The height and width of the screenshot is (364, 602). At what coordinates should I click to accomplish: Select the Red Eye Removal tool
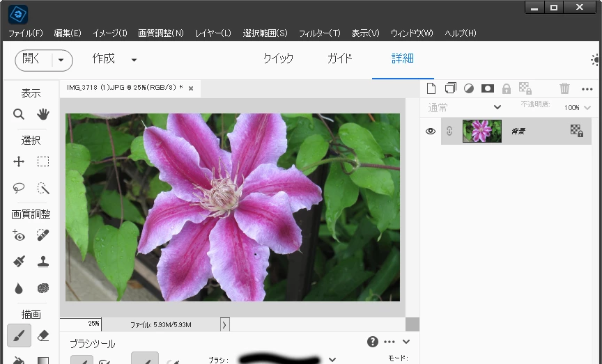pyautogui.click(x=18, y=235)
